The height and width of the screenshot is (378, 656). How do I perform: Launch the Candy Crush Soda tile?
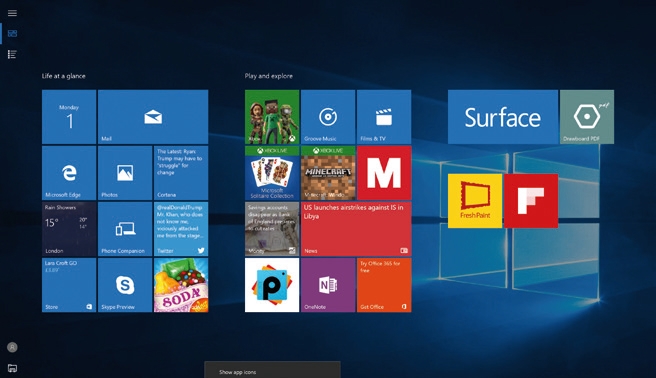pos(181,285)
